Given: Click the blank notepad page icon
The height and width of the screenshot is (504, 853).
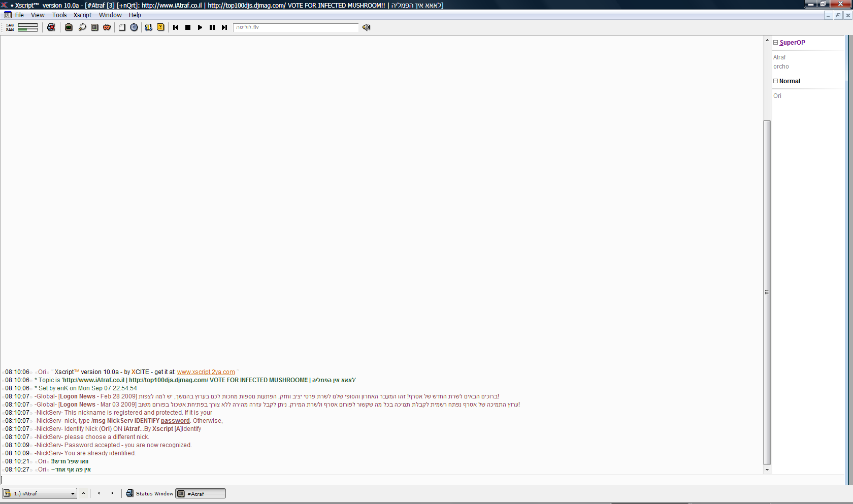Looking at the screenshot, I should (x=122, y=27).
